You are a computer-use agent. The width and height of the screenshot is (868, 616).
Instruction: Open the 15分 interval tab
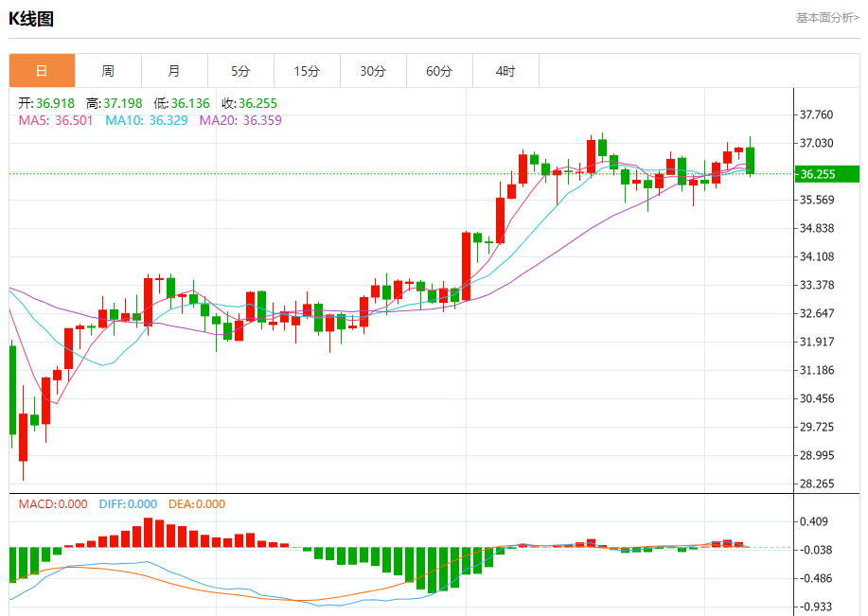[307, 71]
